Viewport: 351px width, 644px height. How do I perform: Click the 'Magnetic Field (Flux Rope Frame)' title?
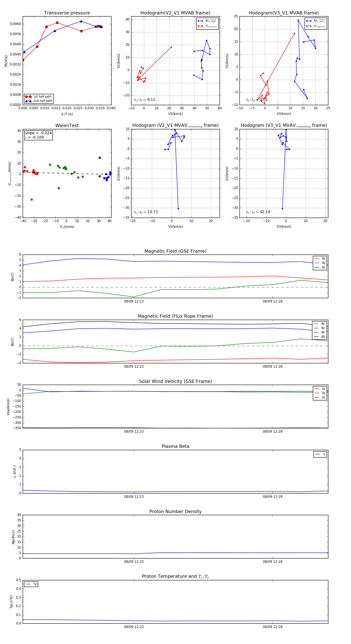tap(175, 316)
